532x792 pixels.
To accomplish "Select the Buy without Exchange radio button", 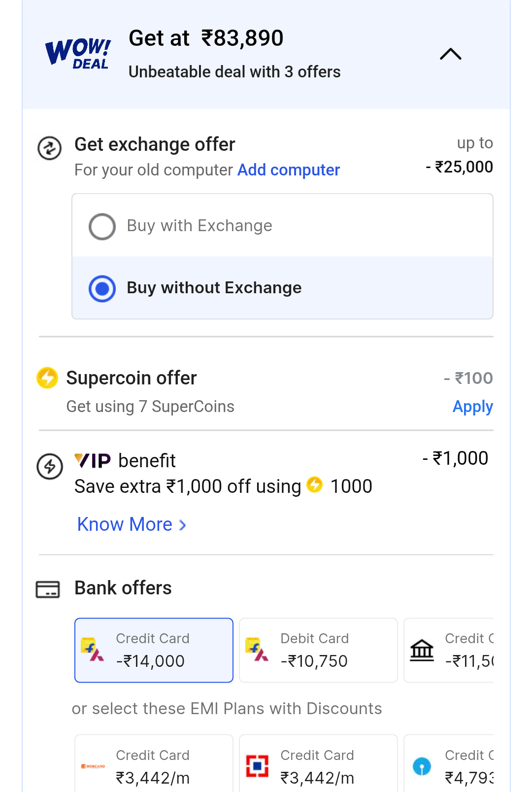I will point(102,288).
